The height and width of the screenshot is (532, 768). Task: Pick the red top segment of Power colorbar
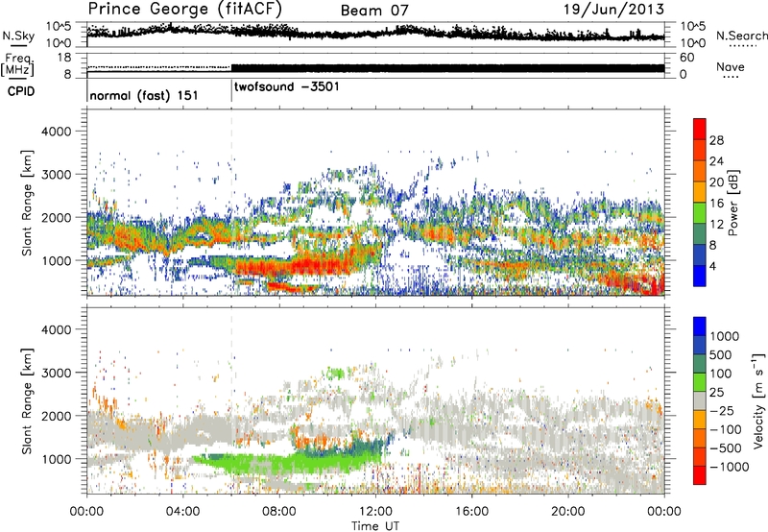(700, 129)
